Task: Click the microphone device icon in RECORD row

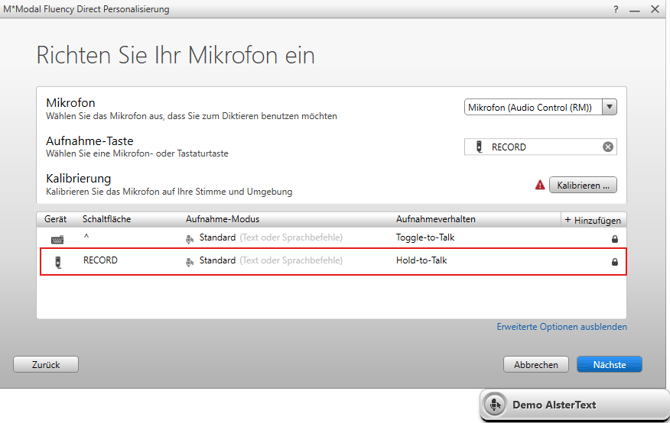Action: 57,262
